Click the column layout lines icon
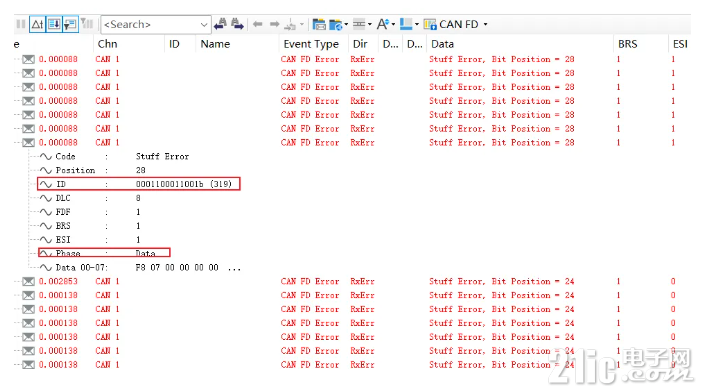Viewport: 702px width, 391px height. 359,24
